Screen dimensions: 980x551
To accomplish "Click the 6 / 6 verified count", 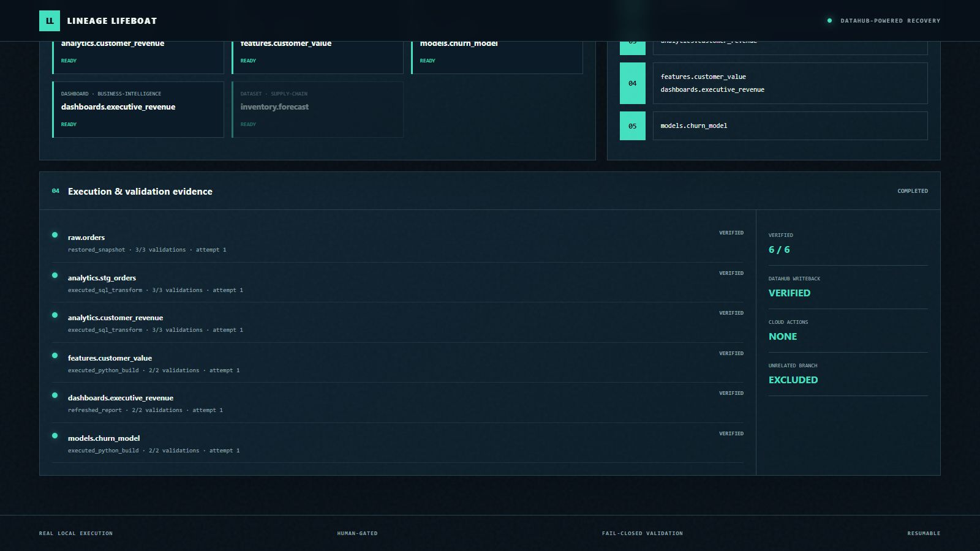I will (x=779, y=250).
